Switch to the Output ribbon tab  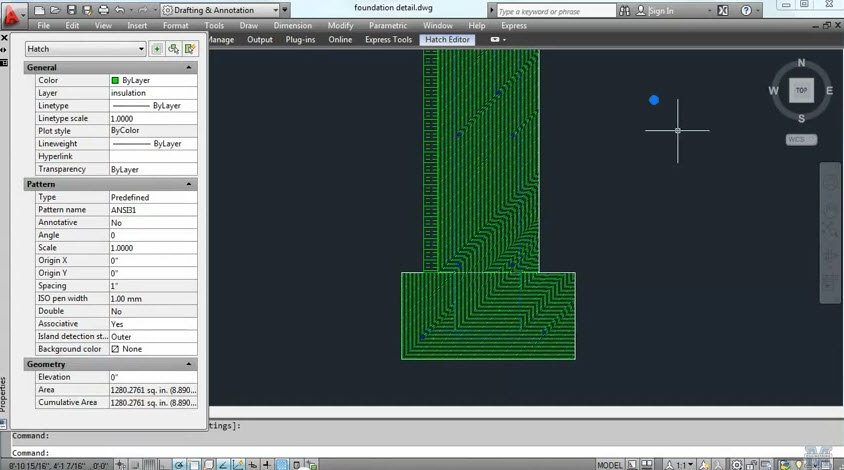point(259,39)
